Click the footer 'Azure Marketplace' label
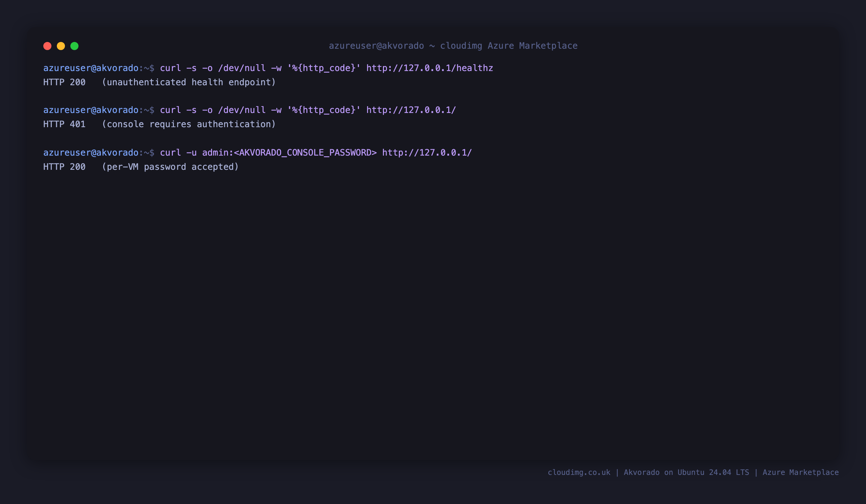866x504 pixels. click(x=801, y=473)
